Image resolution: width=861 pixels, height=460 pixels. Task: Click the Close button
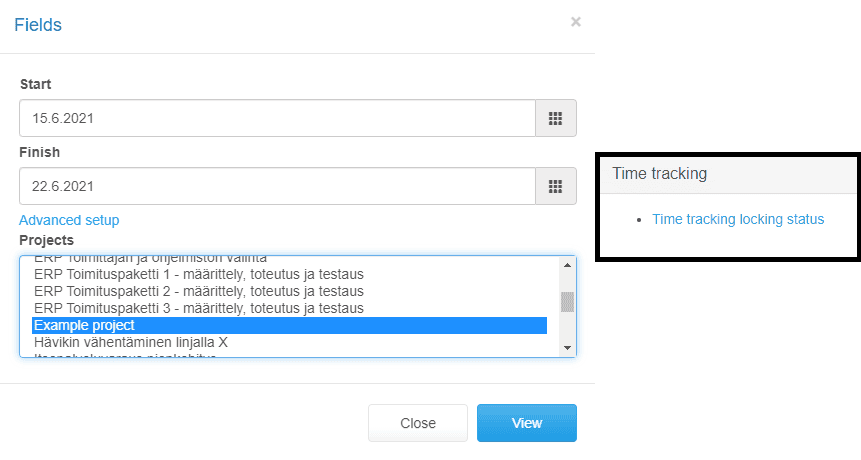[418, 423]
